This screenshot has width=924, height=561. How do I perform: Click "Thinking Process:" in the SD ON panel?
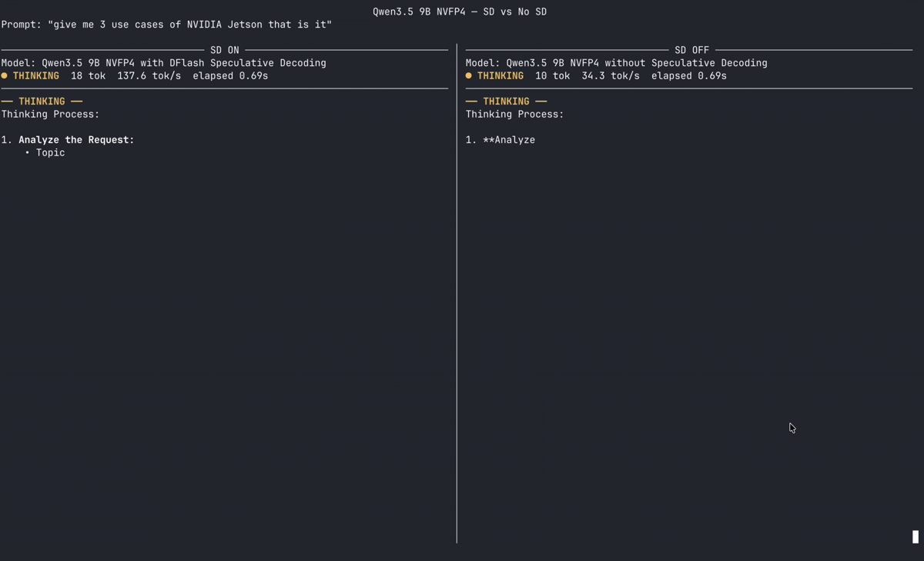(x=50, y=114)
